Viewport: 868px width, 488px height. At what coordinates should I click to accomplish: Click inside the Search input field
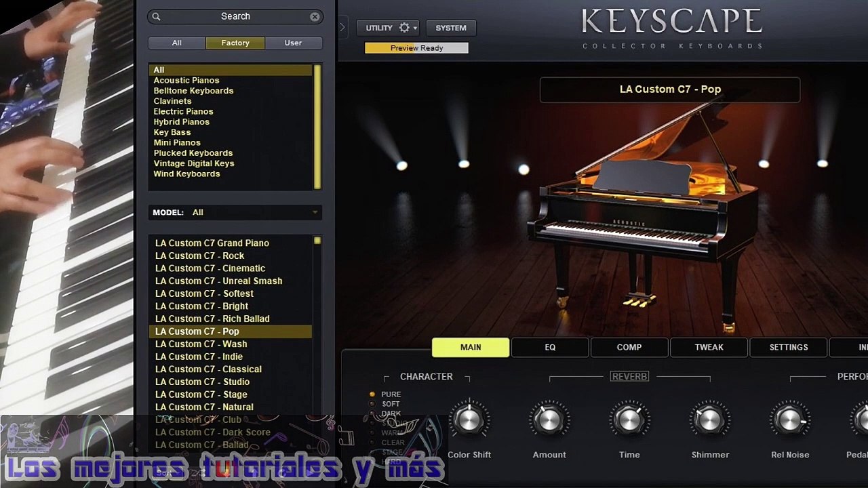pyautogui.click(x=235, y=16)
